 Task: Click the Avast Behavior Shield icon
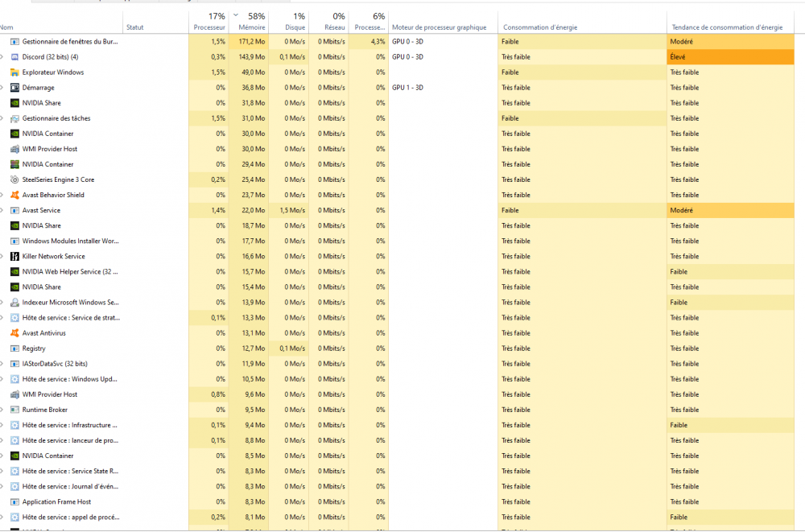(x=14, y=195)
